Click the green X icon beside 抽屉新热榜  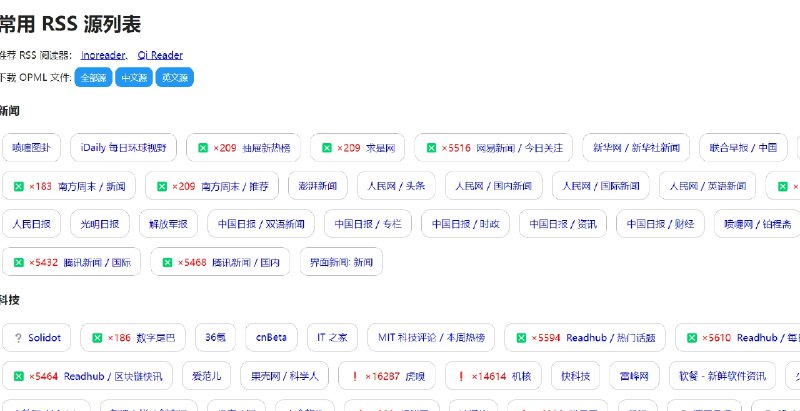tap(203, 148)
